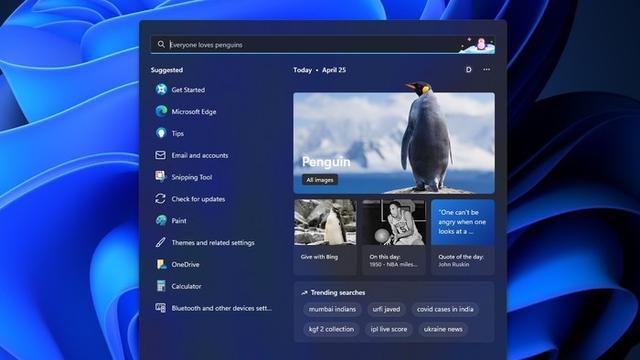640x360 pixels.
Task: Click the 'Give with Bing' caption
Action: click(319, 257)
